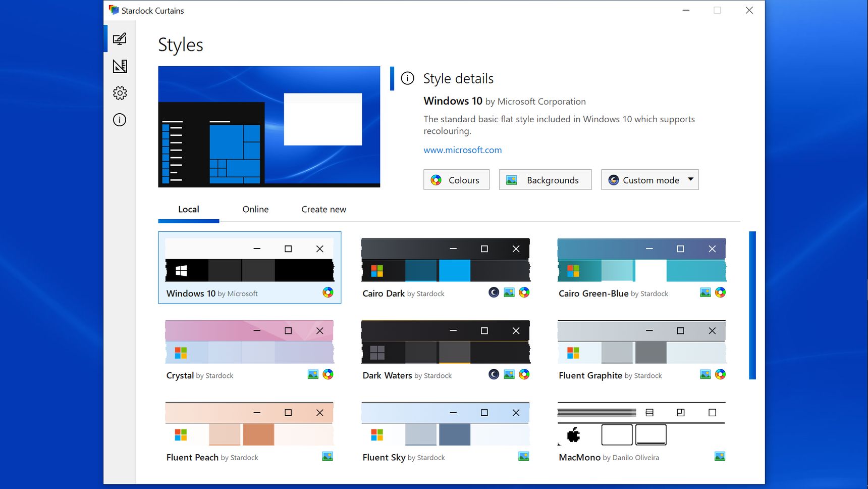
Task: Switch to the Local tab
Action: point(189,209)
